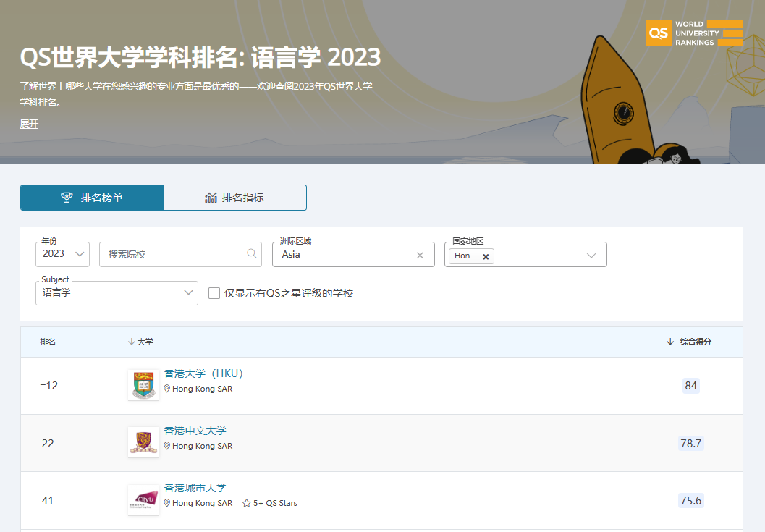Viewport: 765px width, 532px height.
Task: Enable 仅显示有QS之星评级的学校 checkbox
Action: pos(214,293)
